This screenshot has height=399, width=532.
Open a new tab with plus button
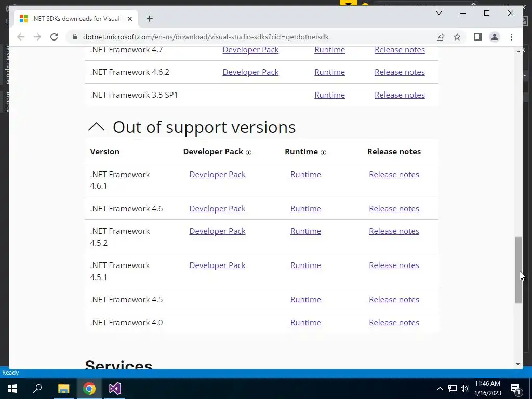(x=150, y=19)
